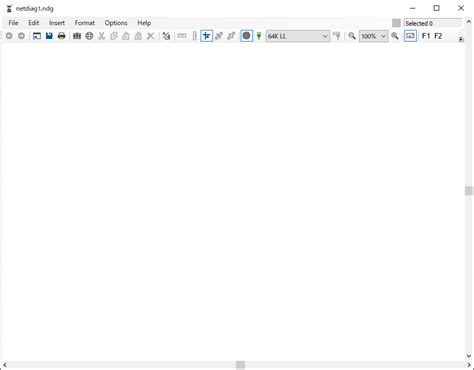Viewport: 474px width, 370px height.
Task: Click the vertical scrollbar up arrow
Action: coord(469,22)
